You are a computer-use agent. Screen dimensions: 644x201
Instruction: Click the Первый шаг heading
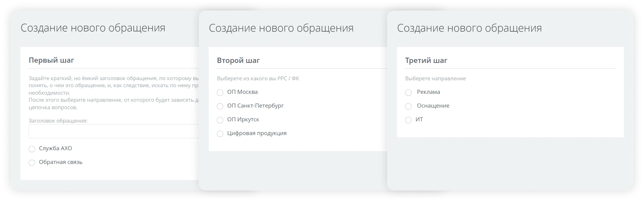coord(51,60)
